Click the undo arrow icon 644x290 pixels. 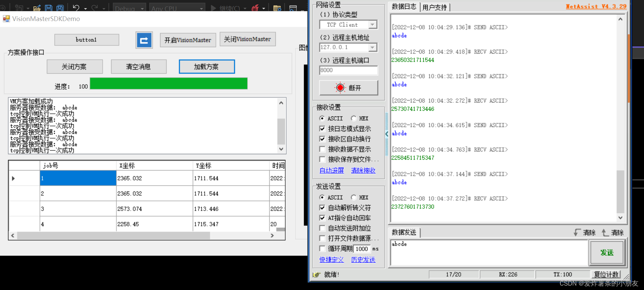click(x=76, y=7)
